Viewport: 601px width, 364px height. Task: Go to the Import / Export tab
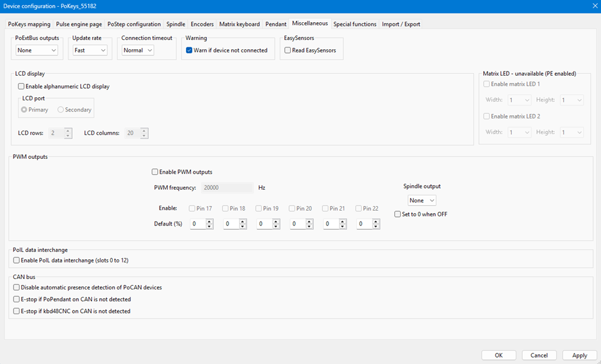[401, 24]
